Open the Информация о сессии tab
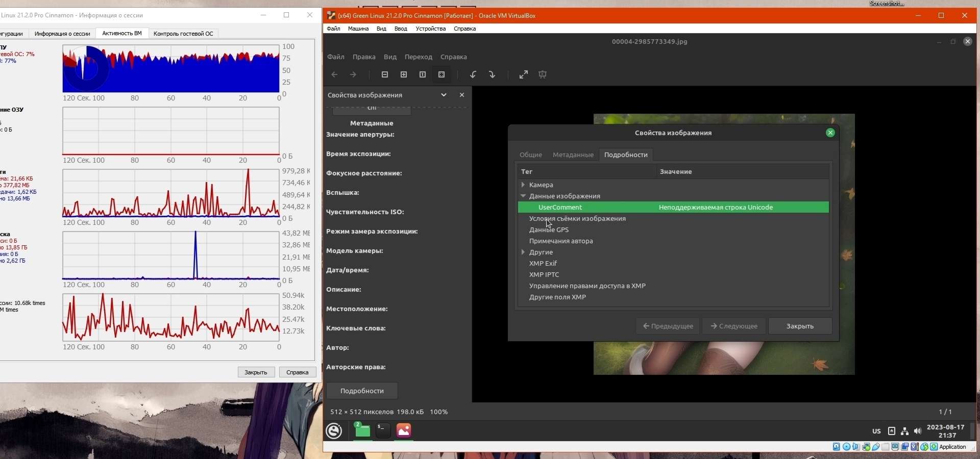The image size is (980, 459). click(62, 34)
